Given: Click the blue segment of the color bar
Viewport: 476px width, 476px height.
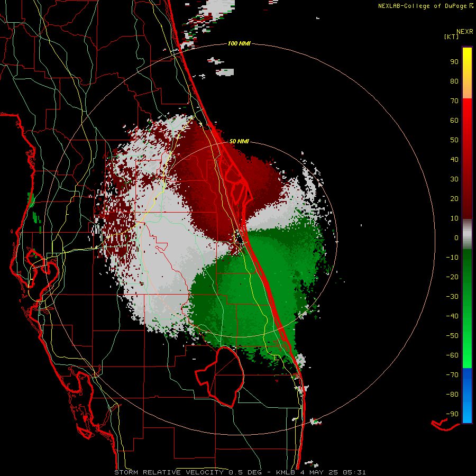Looking at the screenshot, I should pyautogui.click(x=467, y=396).
